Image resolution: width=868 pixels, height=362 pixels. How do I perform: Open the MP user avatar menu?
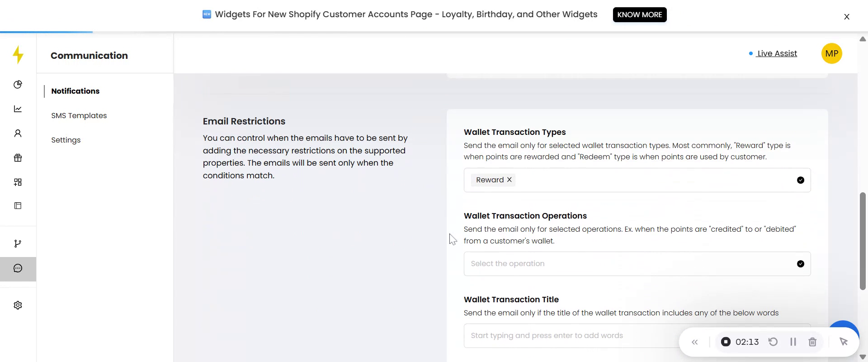pos(831,54)
